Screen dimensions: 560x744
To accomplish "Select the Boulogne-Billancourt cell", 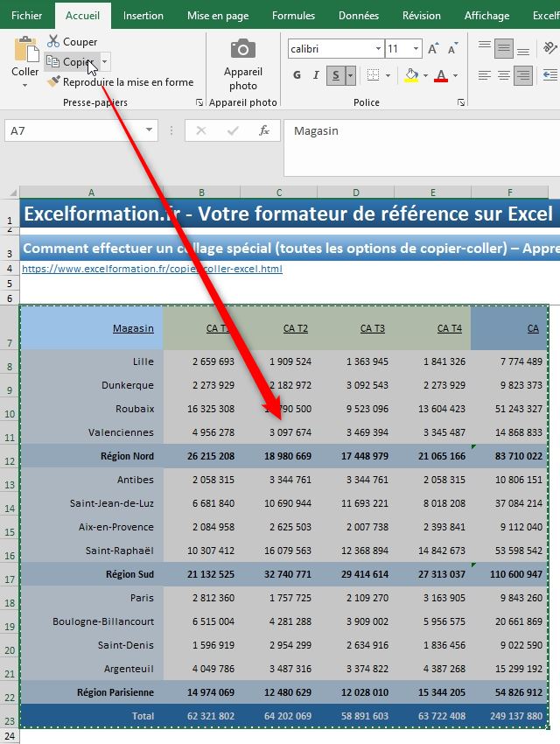I will pyautogui.click(x=91, y=621).
